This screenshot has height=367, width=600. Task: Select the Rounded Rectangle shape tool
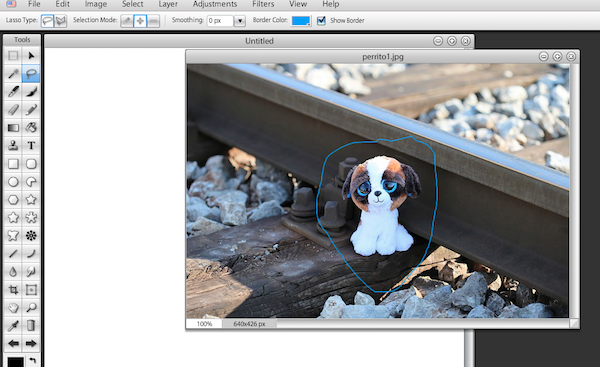tap(31, 164)
